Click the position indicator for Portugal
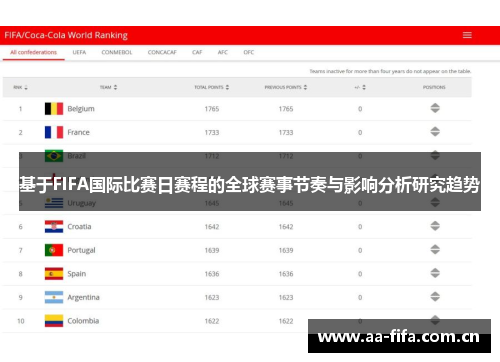500x362 pixels. pyautogui.click(x=435, y=250)
